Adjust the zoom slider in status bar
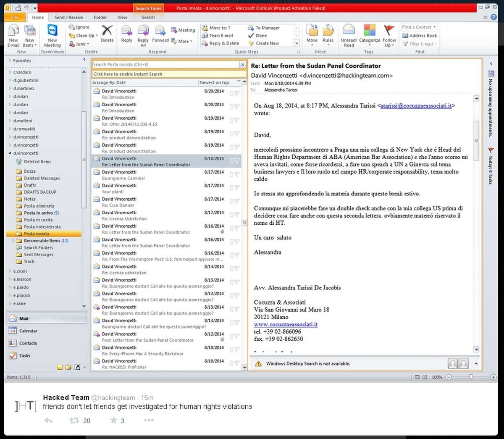The height and width of the screenshot is (439, 504). tap(471, 377)
